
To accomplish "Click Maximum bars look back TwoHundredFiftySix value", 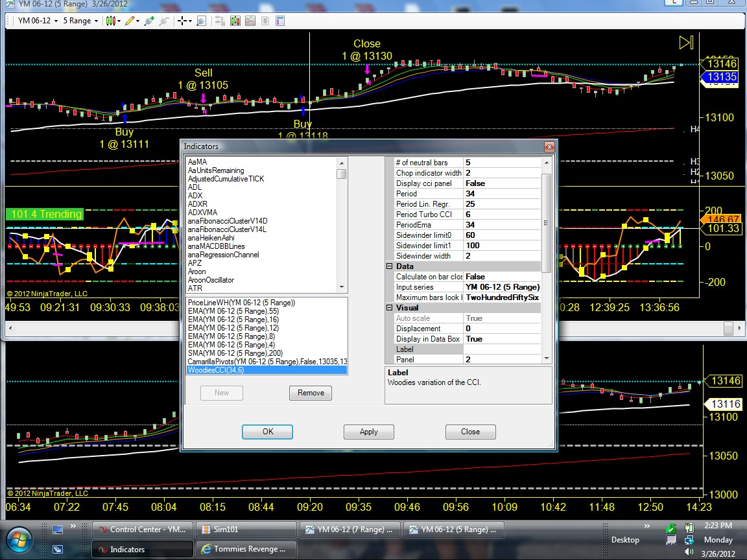I will tap(502, 297).
